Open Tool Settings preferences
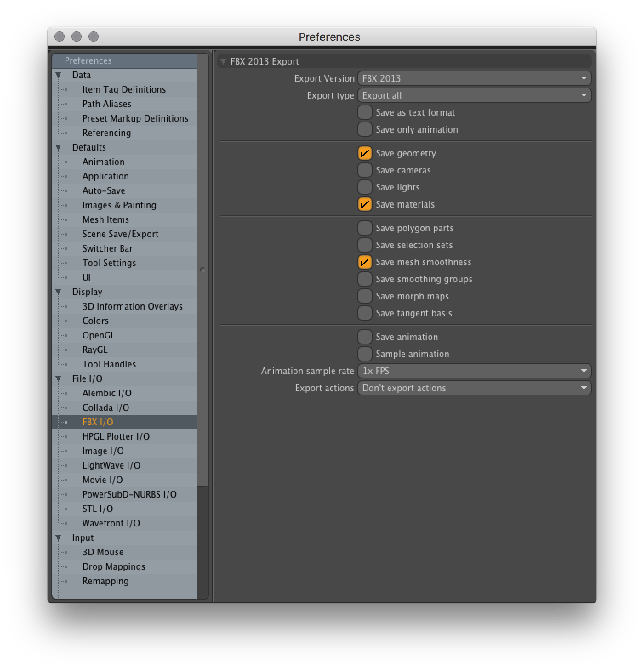 (x=124, y=263)
